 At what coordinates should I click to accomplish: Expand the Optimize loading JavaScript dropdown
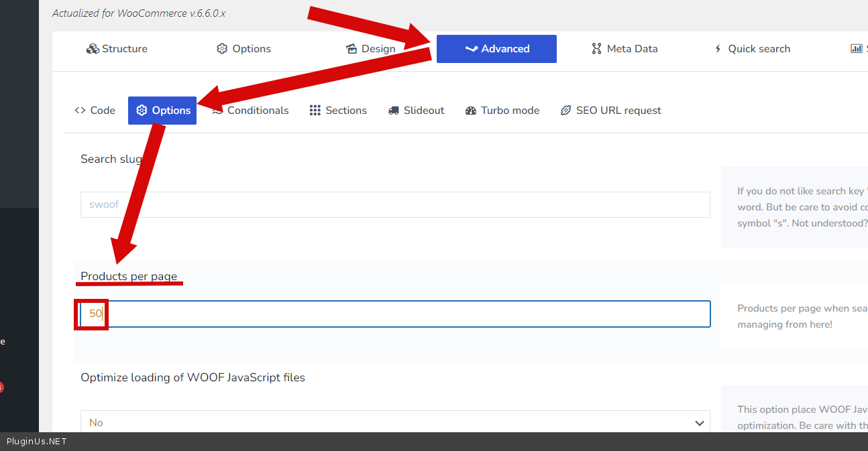pyautogui.click(x=394, y=423)
